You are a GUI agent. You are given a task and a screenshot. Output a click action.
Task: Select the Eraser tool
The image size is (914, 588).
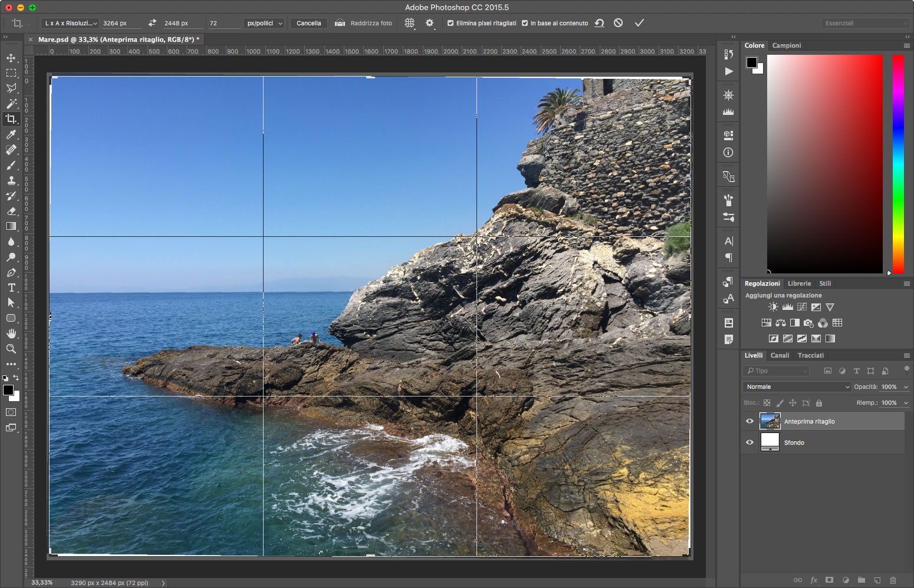click(x=11, y=211)
